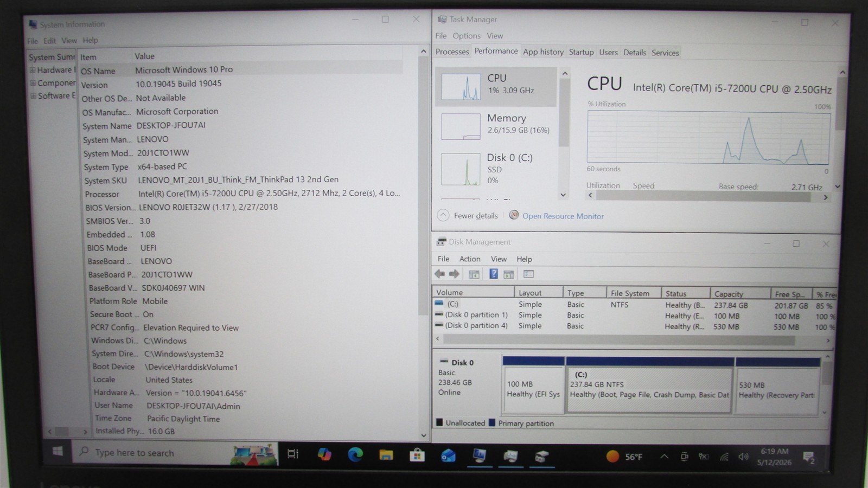Open System Information Help menu

pyautogui.click(x=90, y=40)
